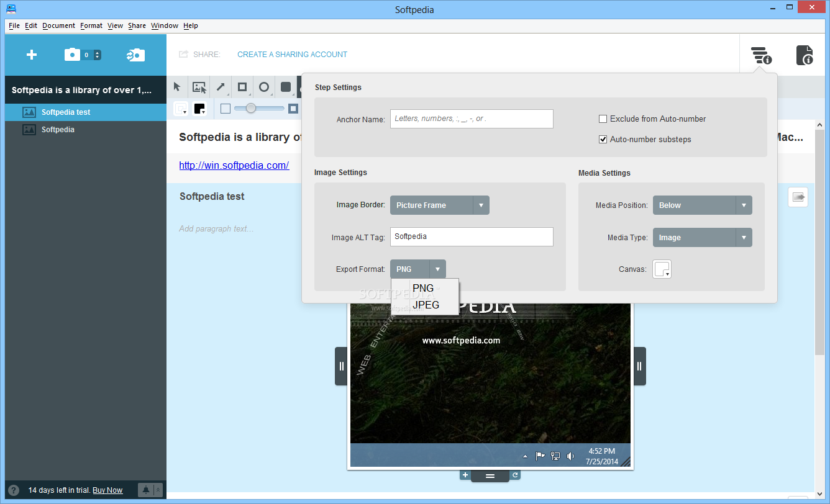This screenshot has width=830, height=504.
Task: Add a new step with the plus icon
Action: tap(32, 55)
